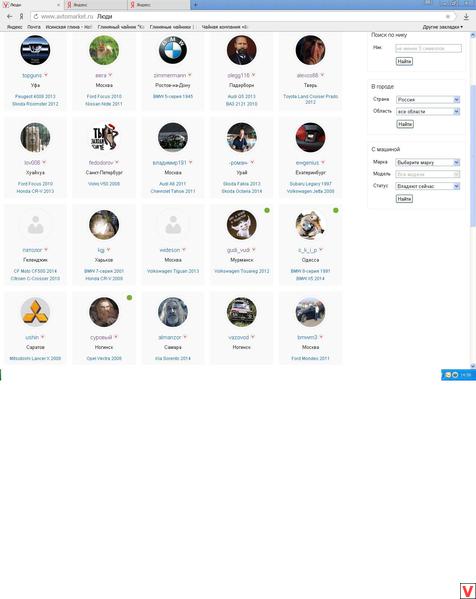Click the Ник search input field
The height and width of the screenshot is (599, 476).
[428, 49]
